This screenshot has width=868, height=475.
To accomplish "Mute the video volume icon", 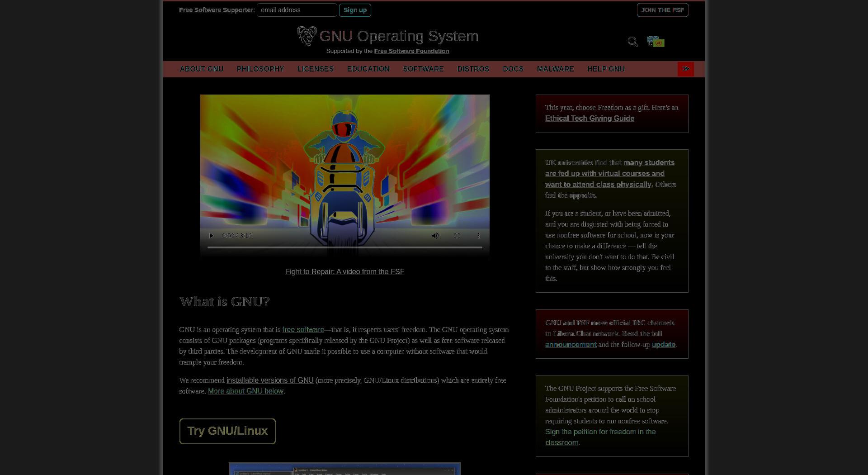I will 435,236.
